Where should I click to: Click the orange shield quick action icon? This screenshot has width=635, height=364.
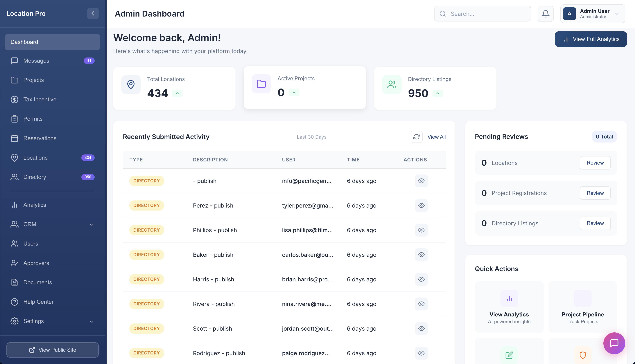point(583,355)
